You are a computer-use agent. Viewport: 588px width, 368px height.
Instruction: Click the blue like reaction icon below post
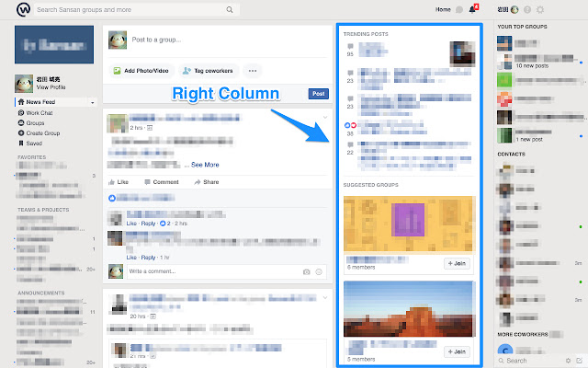112,198
